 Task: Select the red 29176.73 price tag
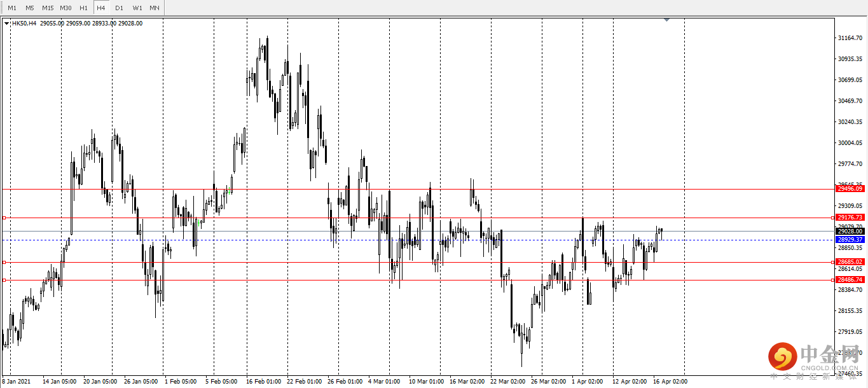[x=850, y=218]
